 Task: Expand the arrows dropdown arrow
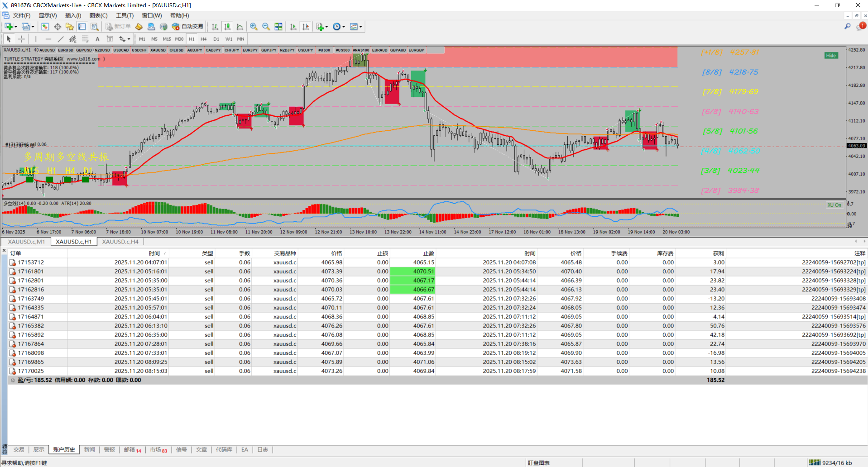pos(129,39)
